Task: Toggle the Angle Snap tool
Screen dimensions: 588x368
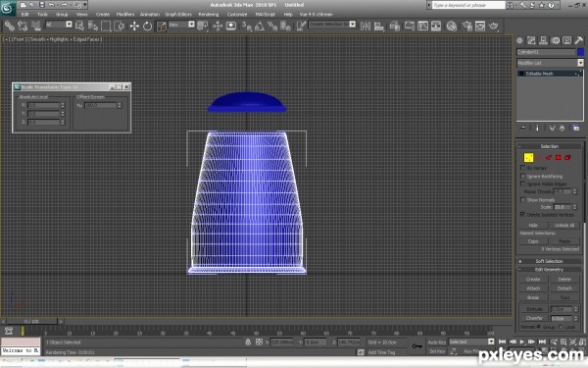Action: [260, 26]
